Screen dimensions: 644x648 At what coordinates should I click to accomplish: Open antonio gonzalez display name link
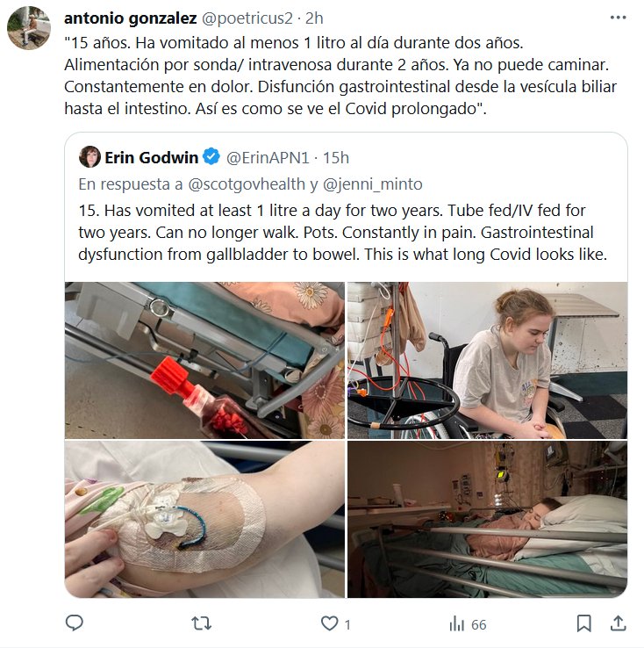pos(130,18)
